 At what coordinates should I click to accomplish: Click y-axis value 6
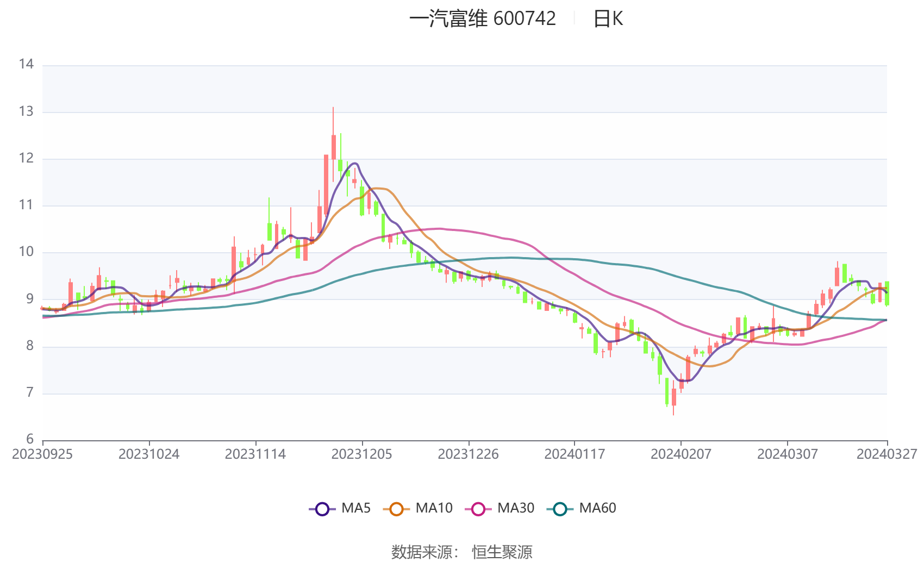[30, 440]
